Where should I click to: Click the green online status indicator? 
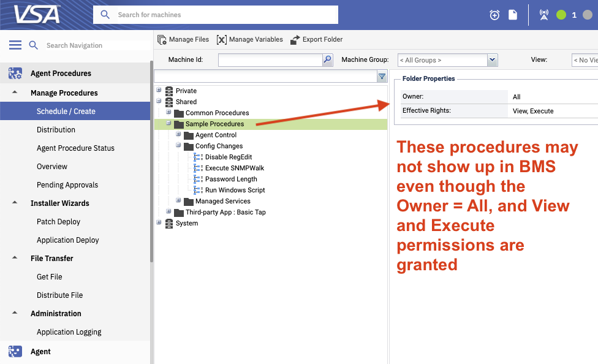pos(561,15)
